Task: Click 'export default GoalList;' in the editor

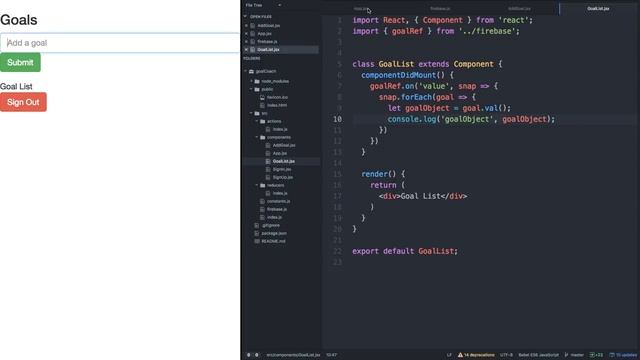Action: [405, 251]
